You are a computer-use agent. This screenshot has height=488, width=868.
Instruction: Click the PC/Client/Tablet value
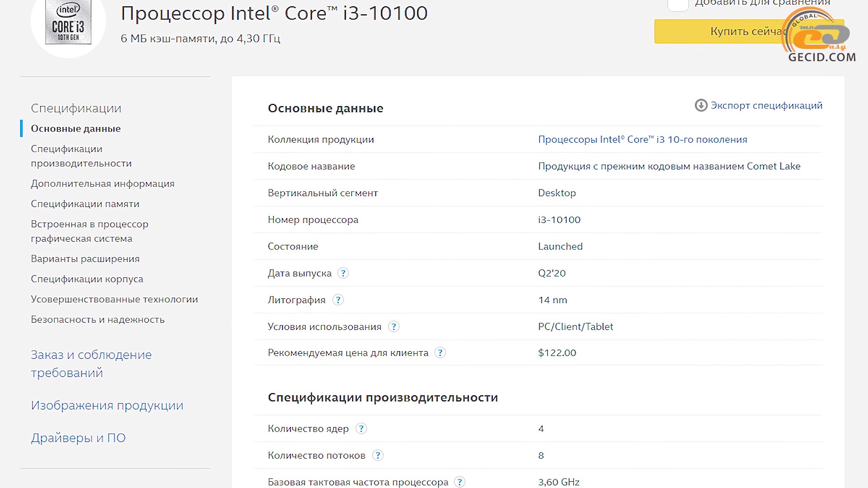[576, 326]
